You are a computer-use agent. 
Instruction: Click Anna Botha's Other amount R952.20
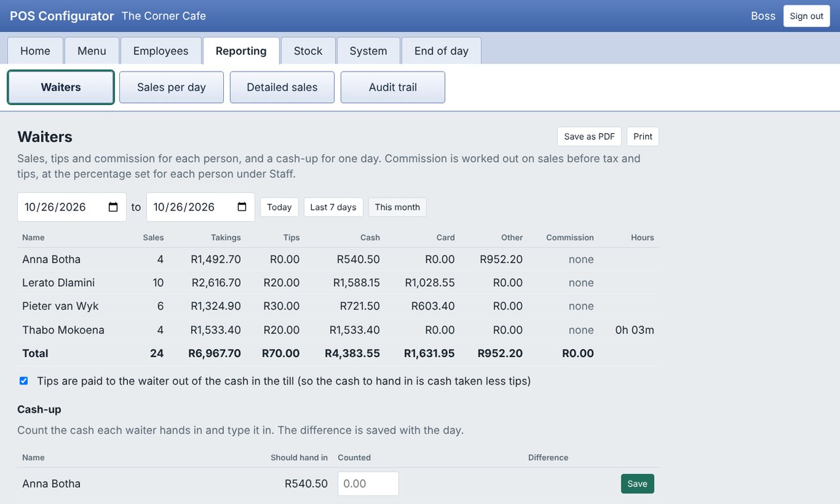coord(501,259)
